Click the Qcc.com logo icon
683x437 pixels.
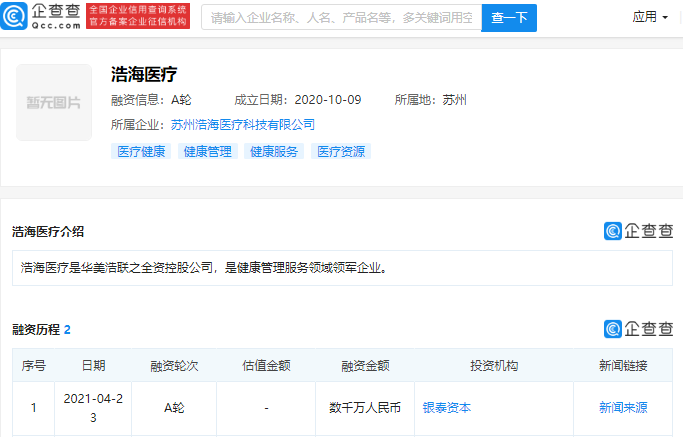pos(14,16)
